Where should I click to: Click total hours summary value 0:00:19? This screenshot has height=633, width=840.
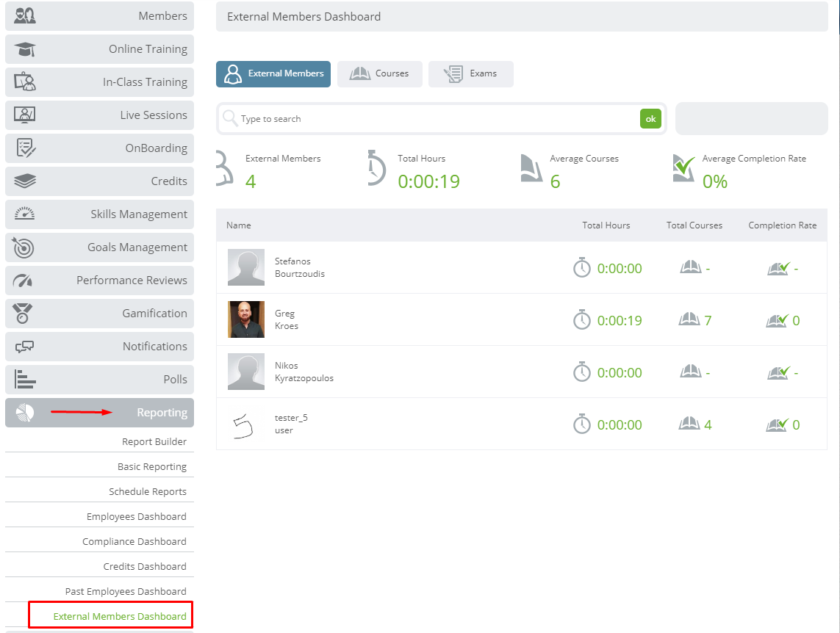click(428, 181)
